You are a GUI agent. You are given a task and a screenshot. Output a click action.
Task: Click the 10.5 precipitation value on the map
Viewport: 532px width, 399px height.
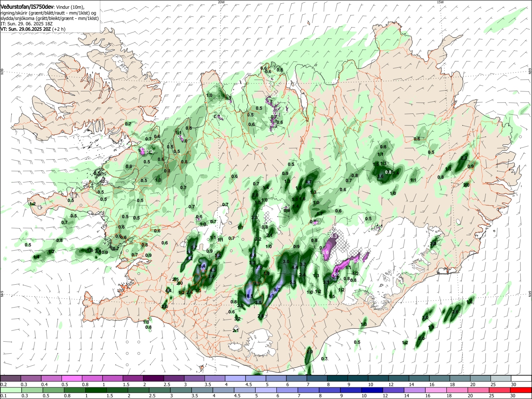point(249,296)
